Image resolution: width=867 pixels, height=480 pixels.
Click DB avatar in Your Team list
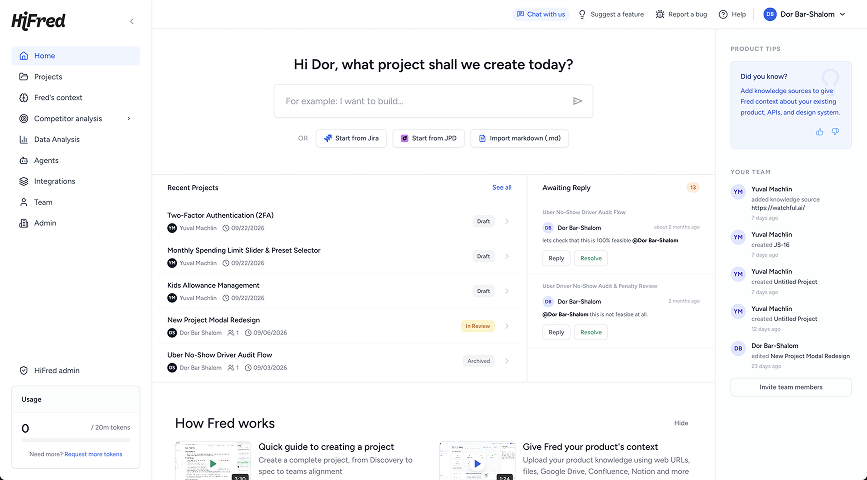[x=738, y=348]
